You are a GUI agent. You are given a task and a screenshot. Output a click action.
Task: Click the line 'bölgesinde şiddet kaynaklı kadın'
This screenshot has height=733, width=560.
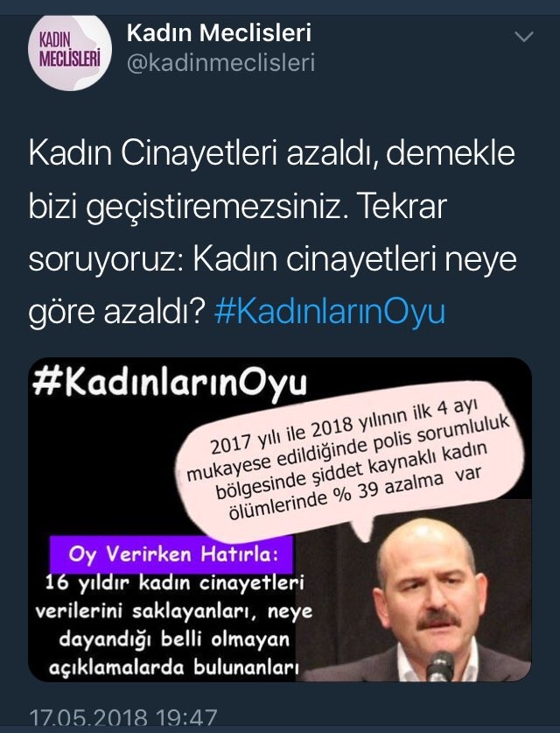pyautogui.click(x=351, y=469)
